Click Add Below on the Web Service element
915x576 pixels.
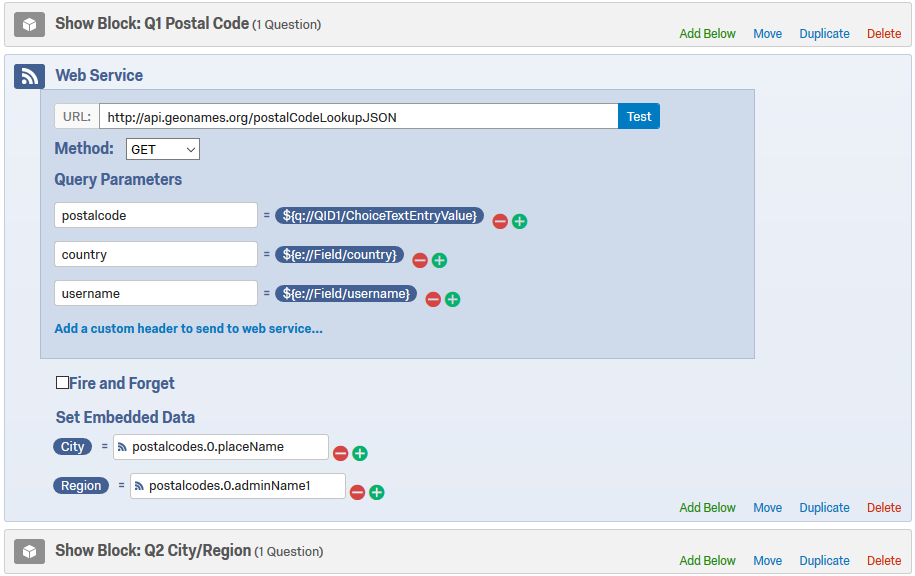707,508
